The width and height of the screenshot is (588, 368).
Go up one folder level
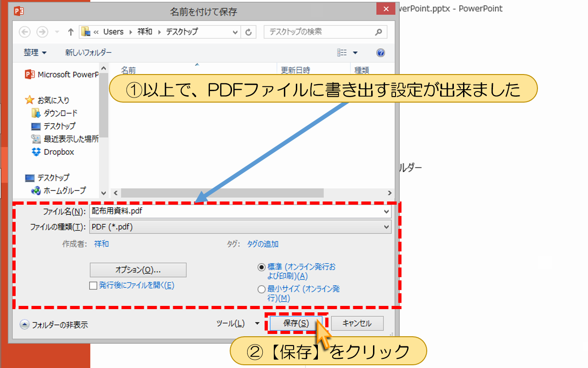pyautogui.click(x=71, y=32)
